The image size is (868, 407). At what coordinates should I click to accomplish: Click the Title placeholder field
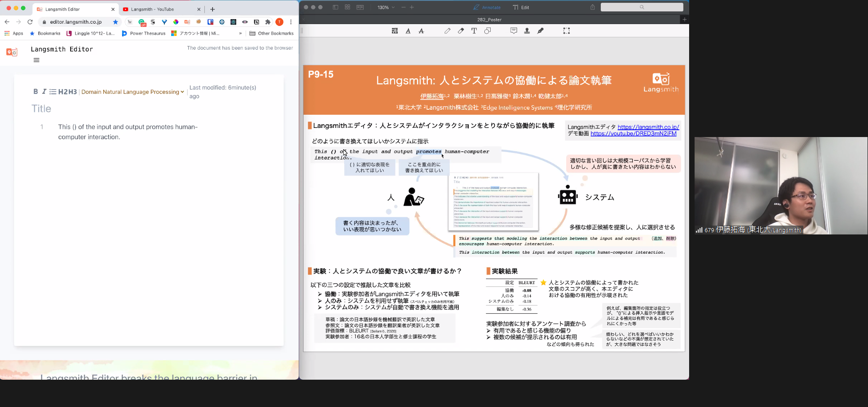pos(41,108)
